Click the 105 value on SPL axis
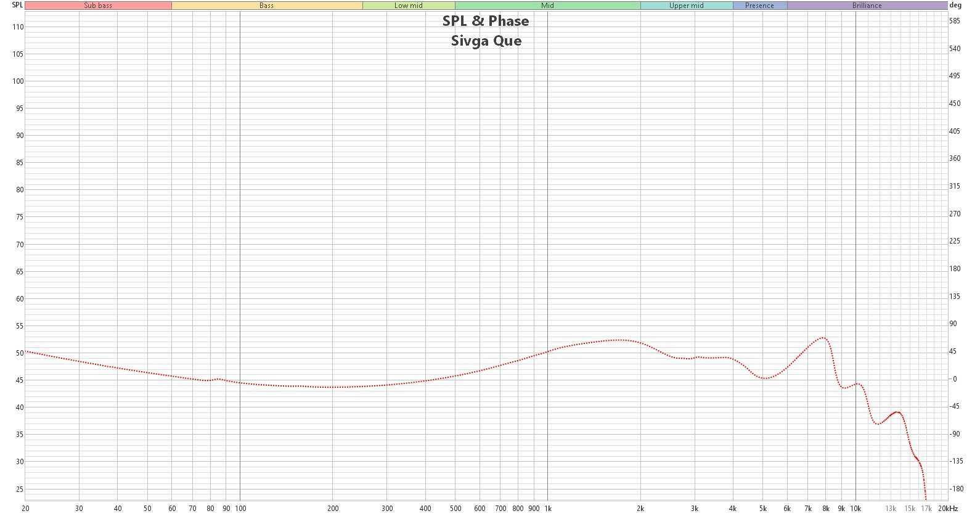This screenshot has height=516, width=980. 18,54
